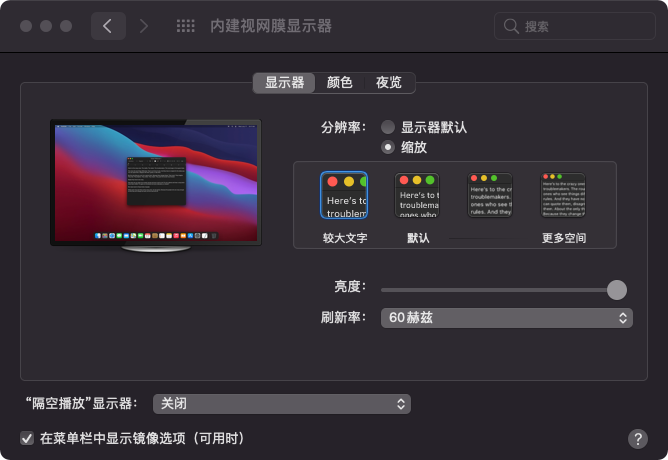Screen dimensions: 668x460
Task: Open the 夜览 tab
Action: pyautogui.click(x=389, y=83)
